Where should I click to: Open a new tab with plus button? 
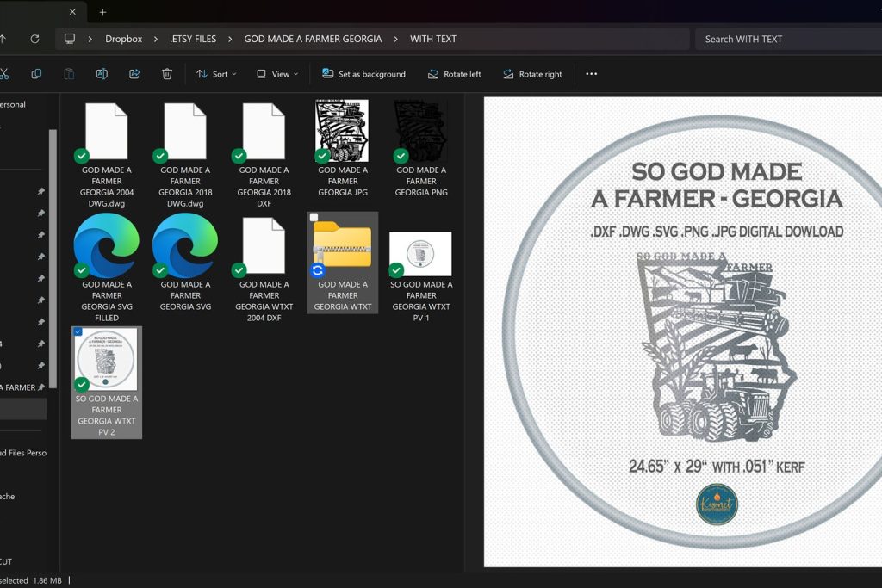102,12
